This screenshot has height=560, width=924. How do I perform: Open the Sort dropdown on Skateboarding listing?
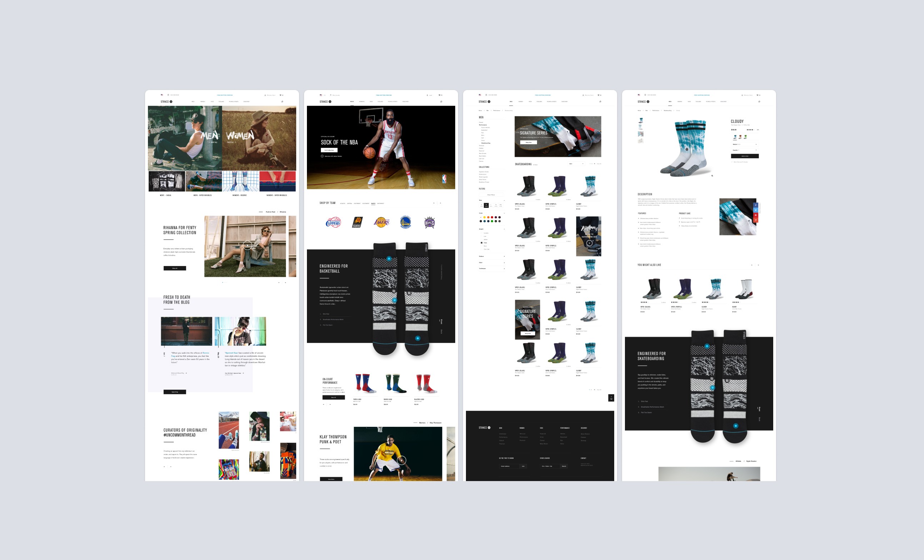click(x=576, y=164)
